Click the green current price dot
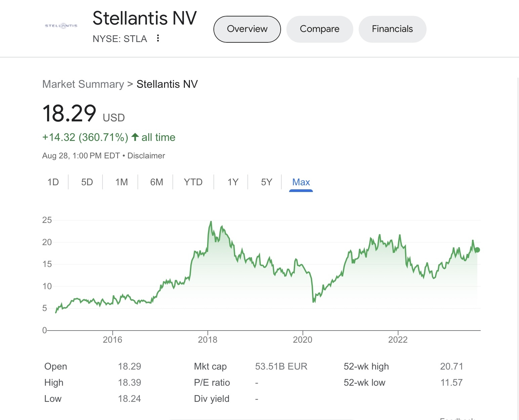This screenshot has width=519, height=420. point(477,250)
